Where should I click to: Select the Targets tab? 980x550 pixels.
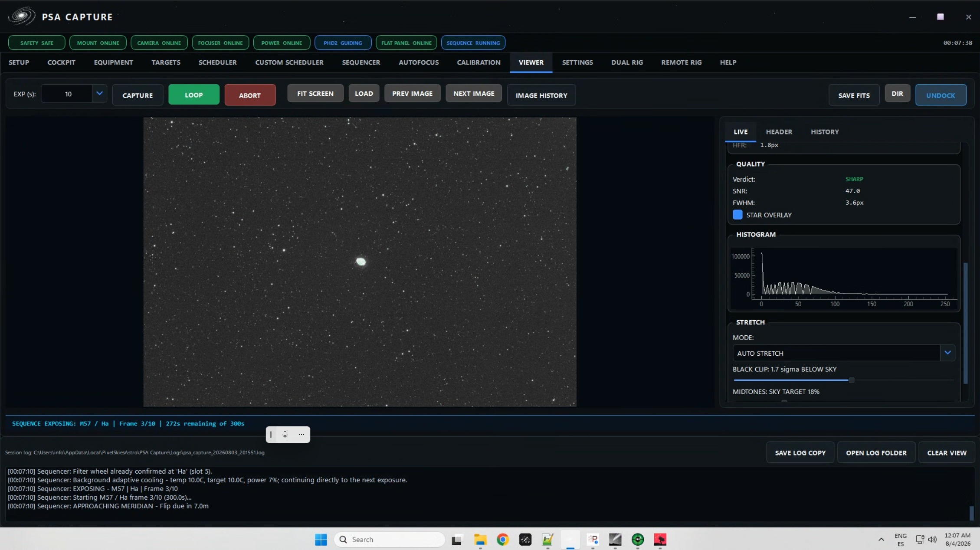166,62
